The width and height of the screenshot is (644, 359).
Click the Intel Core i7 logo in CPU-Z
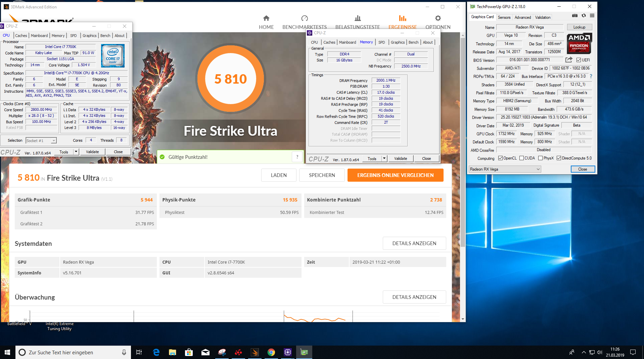click(x=113, y=56)
